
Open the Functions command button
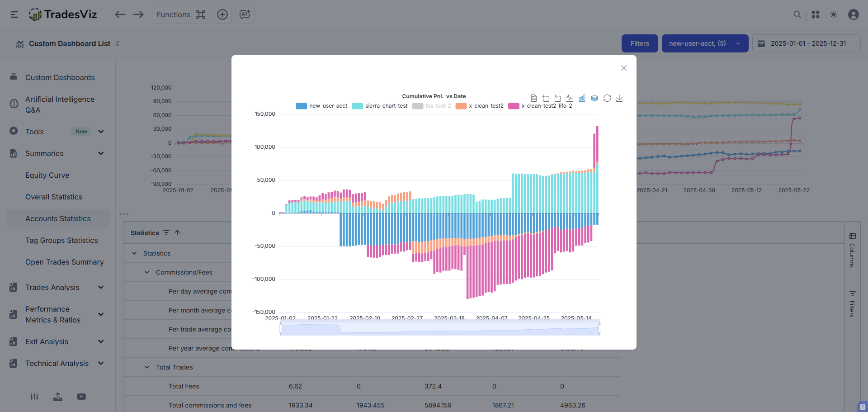(x=180, y=14)
